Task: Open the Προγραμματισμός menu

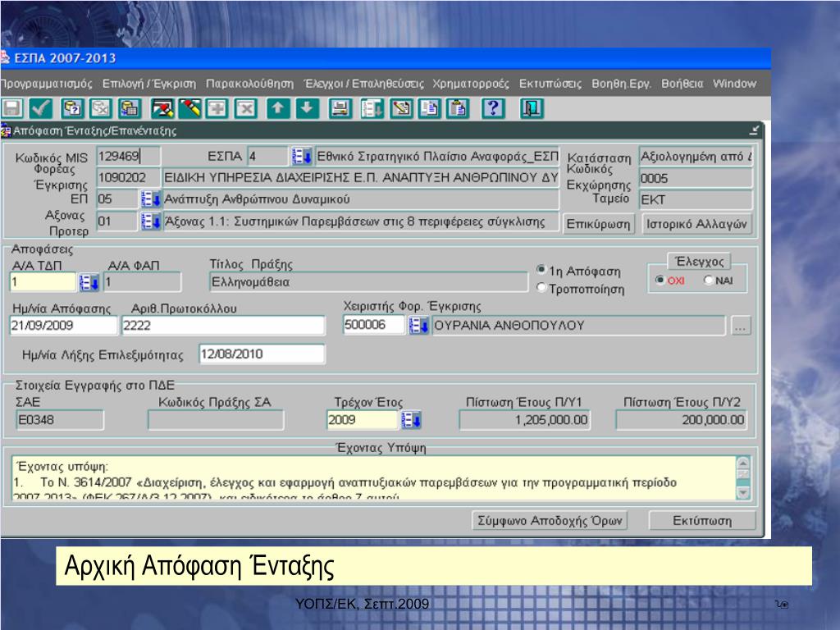Action: 46,84
